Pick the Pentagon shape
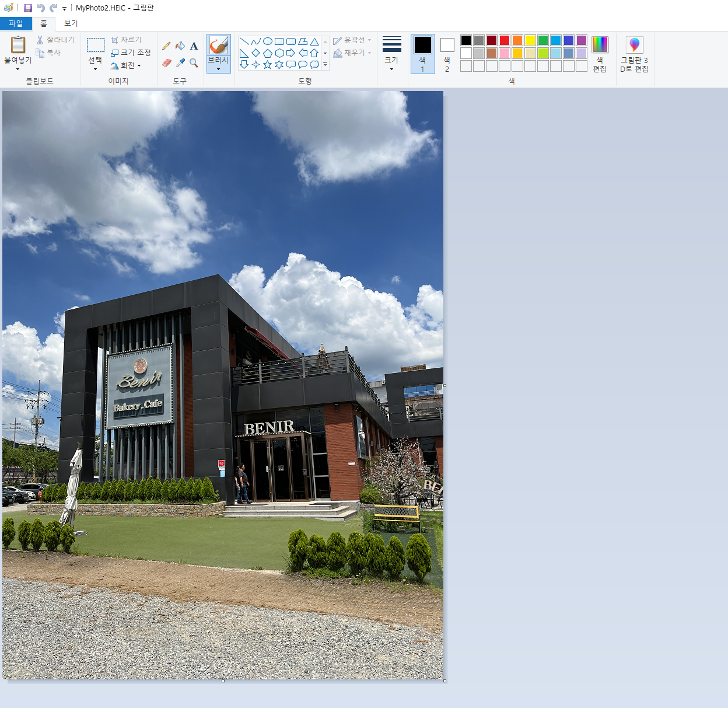 pos(268,53)
